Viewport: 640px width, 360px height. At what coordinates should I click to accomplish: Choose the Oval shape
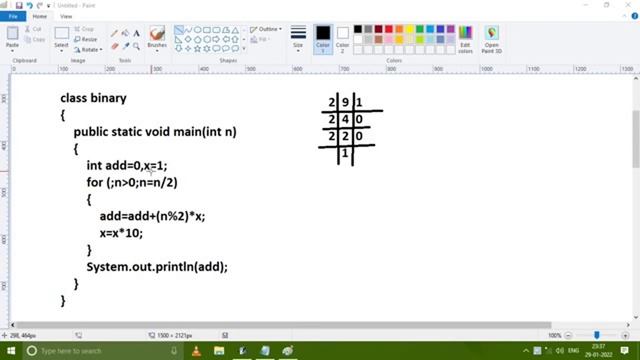(198, 30)
